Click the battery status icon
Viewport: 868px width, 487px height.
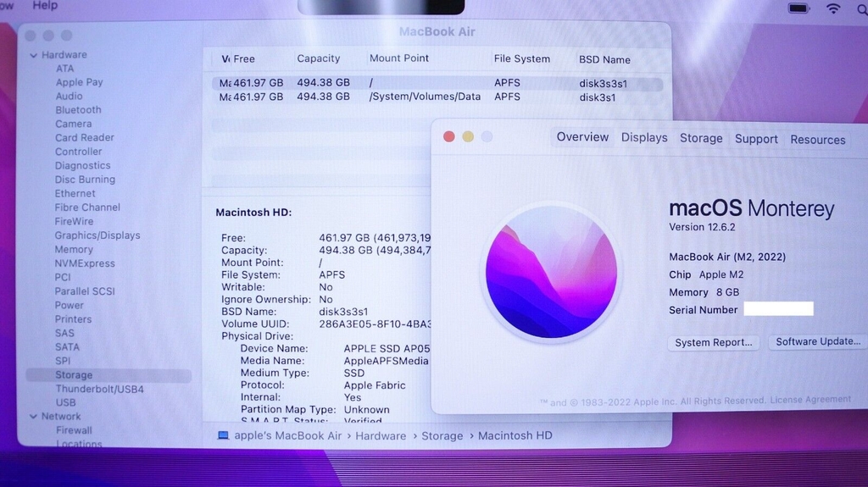point(798,8)
